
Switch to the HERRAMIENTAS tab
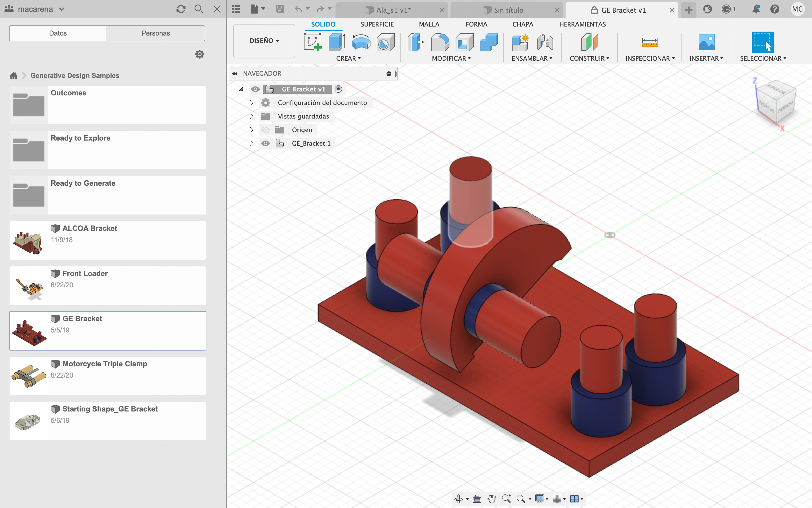click(582, 24)
